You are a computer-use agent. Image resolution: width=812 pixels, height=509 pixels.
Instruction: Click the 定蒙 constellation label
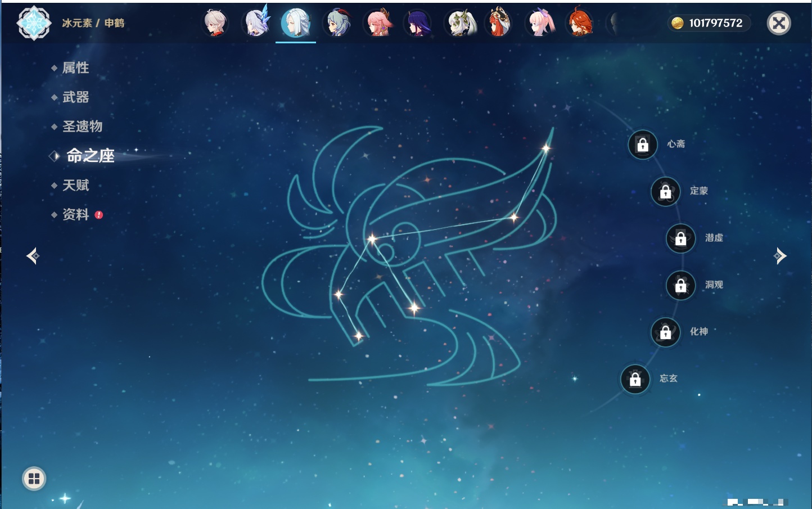699,191
